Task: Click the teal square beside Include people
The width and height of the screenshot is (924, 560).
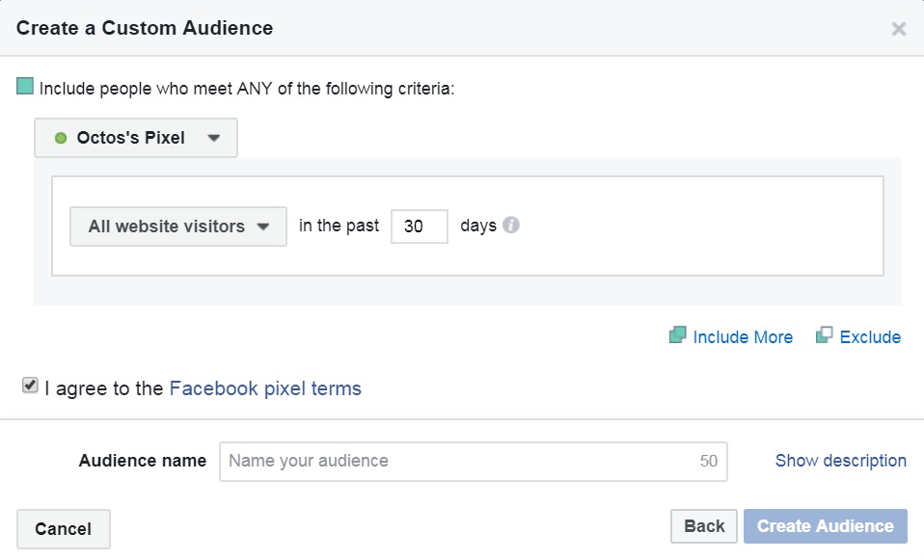Action: [x=25, y=86]
